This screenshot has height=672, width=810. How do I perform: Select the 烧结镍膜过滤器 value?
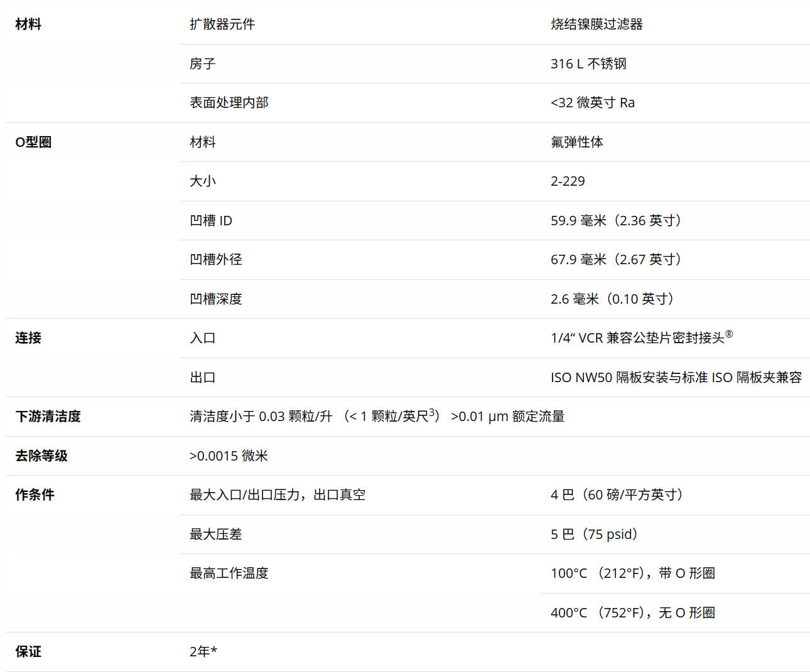597,24
